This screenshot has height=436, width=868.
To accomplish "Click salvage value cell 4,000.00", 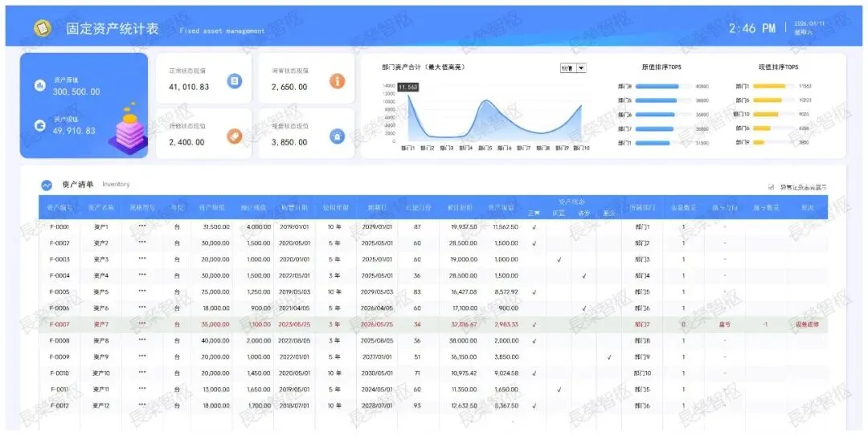I will pos(253,227).
